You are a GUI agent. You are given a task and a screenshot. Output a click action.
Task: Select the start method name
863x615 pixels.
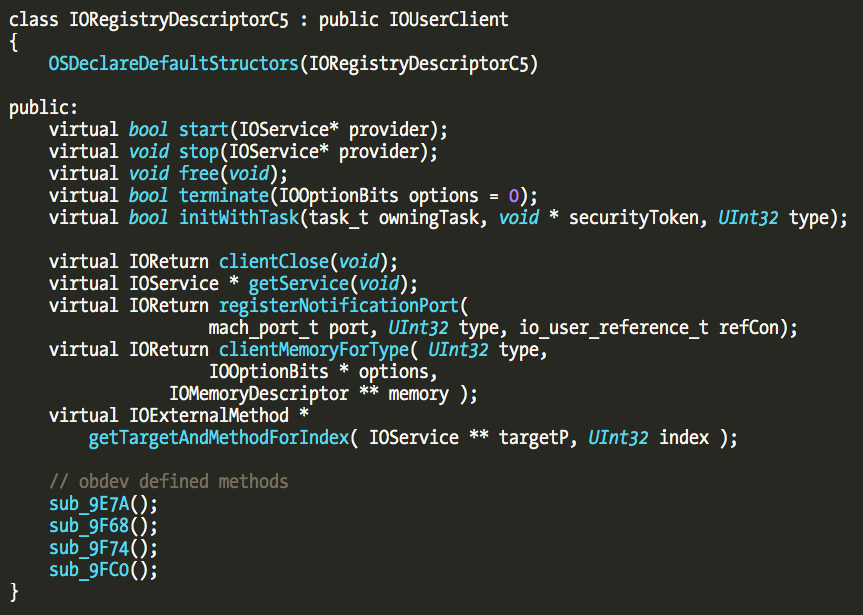tap(203, 130)
